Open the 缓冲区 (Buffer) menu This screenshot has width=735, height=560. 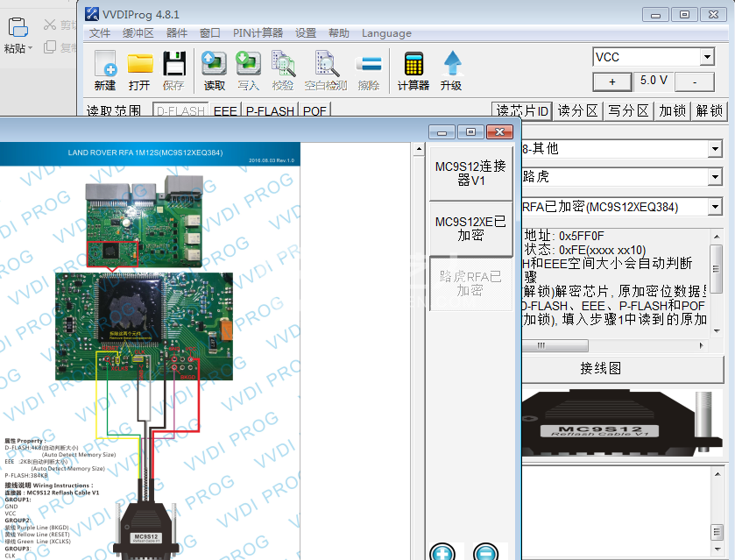click(138, 33)
